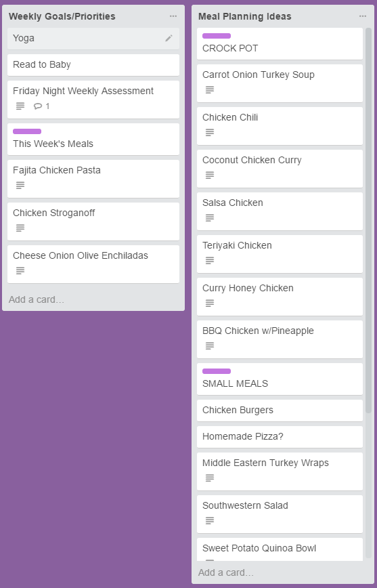Click description icon on Chicken Stroganoff card
The height and width of the screenshot is (588, 377).
coord(20,228)
